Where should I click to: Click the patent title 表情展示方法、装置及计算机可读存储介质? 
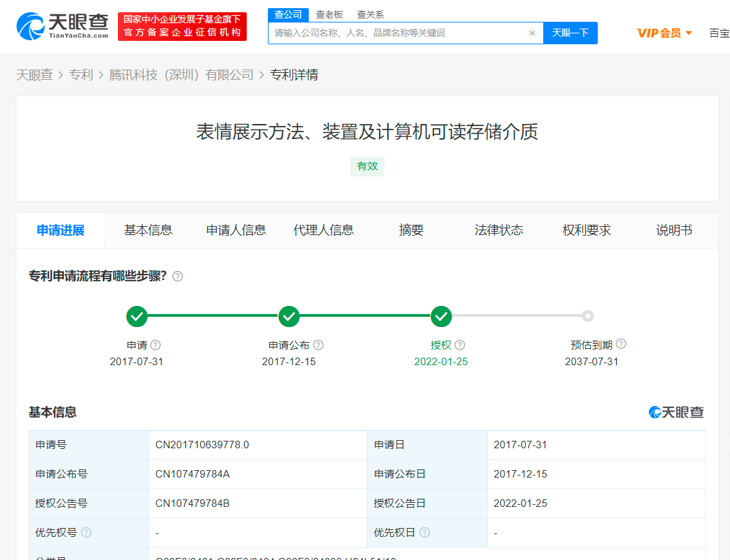[367, 131]
